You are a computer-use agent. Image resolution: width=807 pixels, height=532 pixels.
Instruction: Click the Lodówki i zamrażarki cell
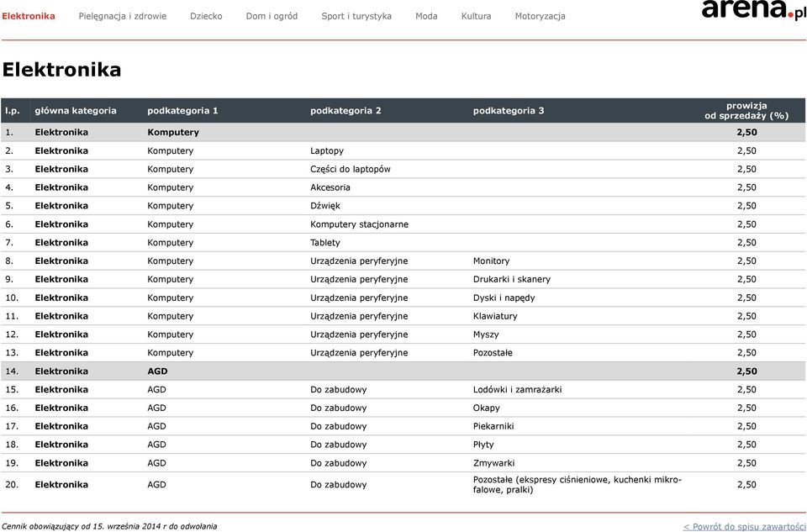(517, 389)
